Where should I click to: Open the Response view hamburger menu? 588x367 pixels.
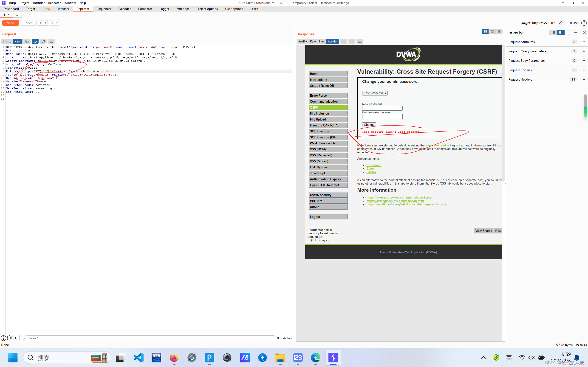tap(360, 41)
